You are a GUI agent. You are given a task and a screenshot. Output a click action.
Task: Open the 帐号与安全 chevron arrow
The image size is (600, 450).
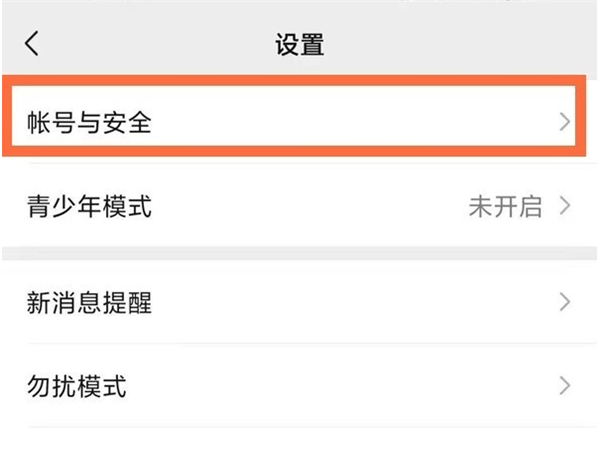tap(565, 122)
